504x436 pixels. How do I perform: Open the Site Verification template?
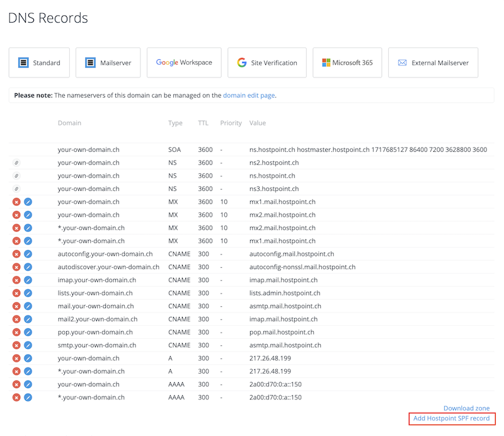[267, 63]
